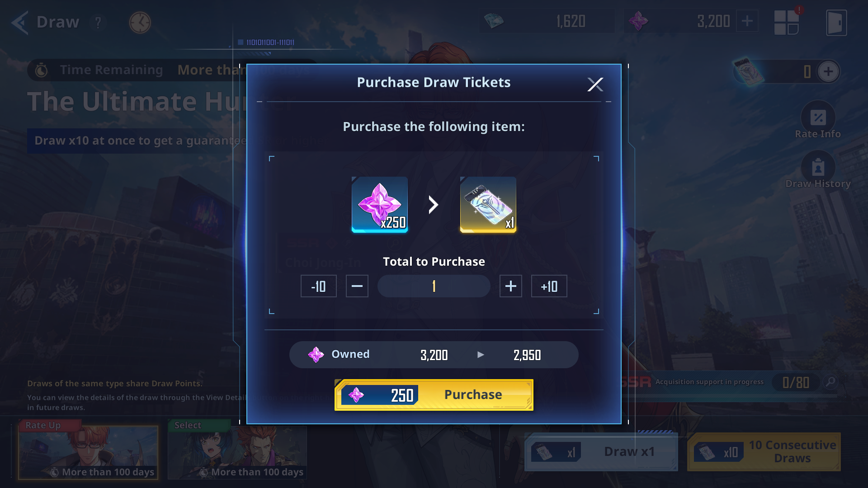This screenshot has width=868, height=488.
Task: Increase purchase quantity by ten
Action: click(549, 286)
